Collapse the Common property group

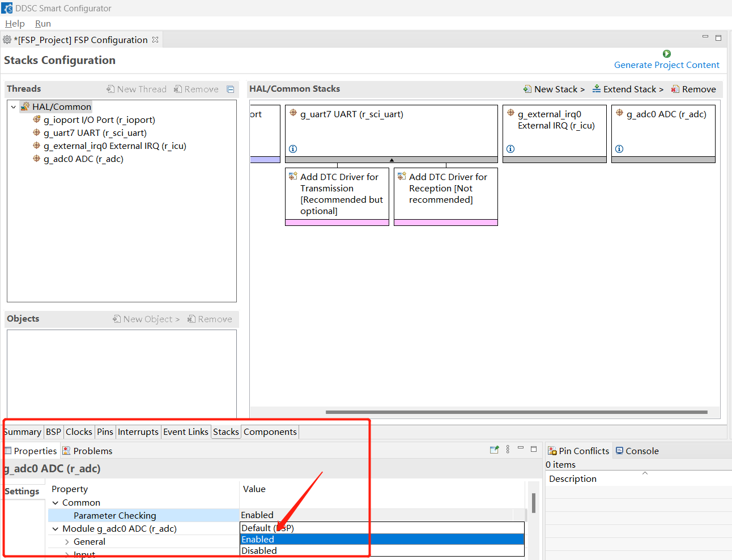[x=56, y=503]
